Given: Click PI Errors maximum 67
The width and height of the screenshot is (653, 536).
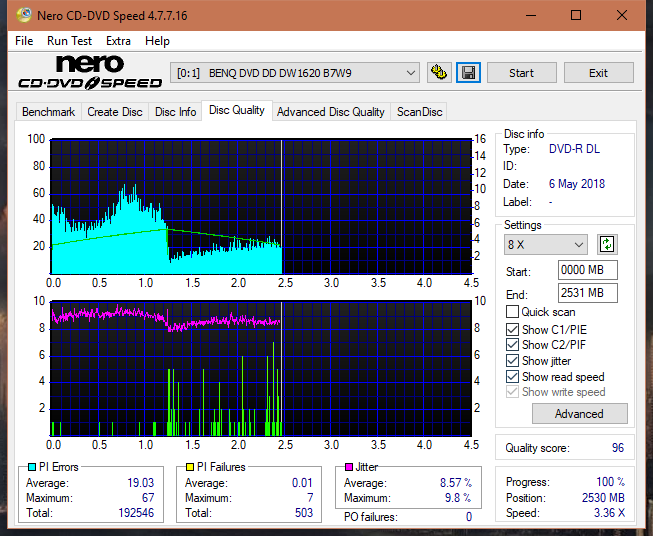Looking at the screenshot, I should pyautogui.click(x=148, y=498).
